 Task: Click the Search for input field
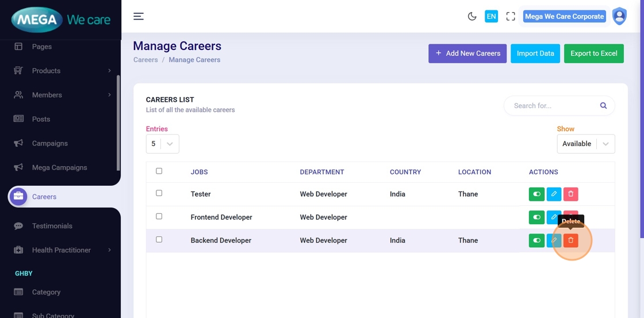coord(552,106)
